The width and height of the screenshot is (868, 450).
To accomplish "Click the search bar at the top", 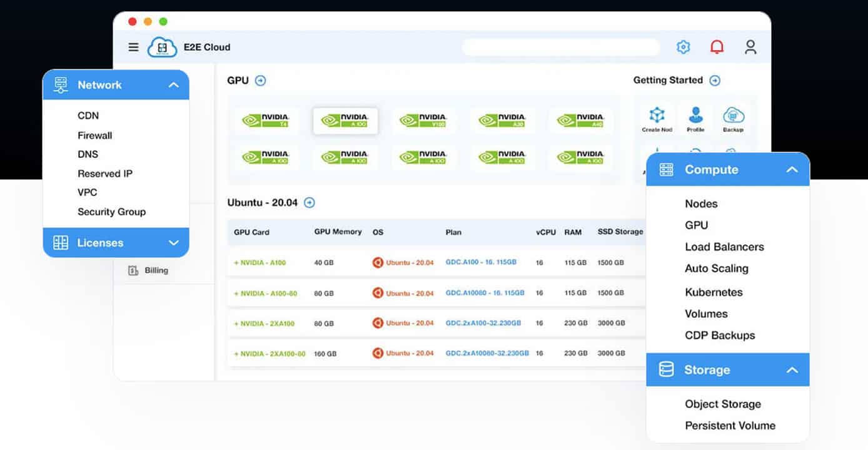I will point(561,47).
